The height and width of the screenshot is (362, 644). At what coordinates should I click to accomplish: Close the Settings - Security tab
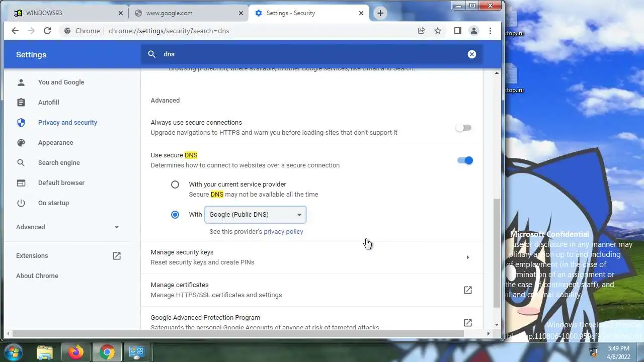[361, 13]
